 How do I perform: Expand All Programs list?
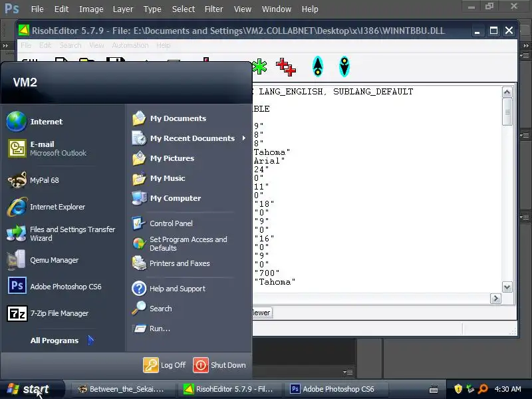[63, 340]
